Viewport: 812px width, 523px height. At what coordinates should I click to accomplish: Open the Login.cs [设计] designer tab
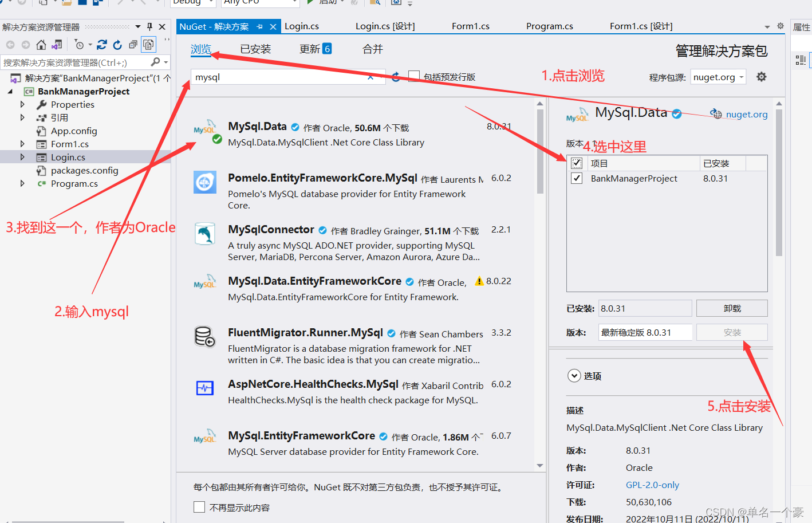click(385, 26)
